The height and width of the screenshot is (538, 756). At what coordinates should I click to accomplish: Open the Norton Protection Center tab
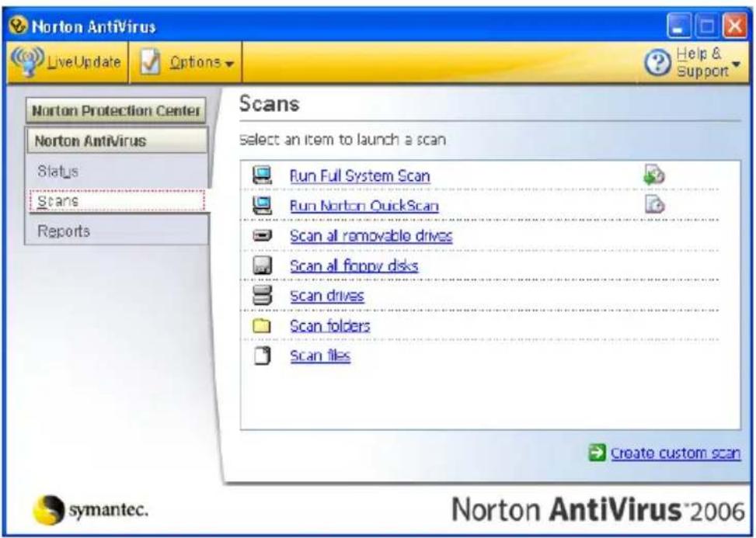116,110
